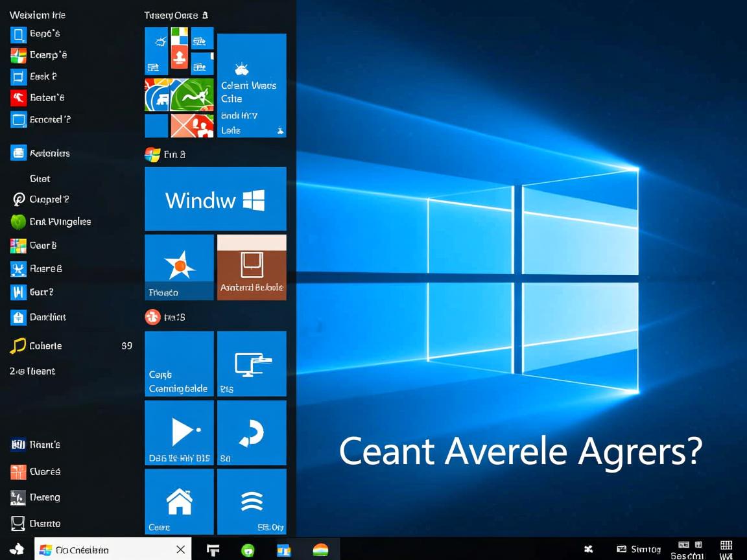Clear the search box using the X

click(x=180, y=549)
